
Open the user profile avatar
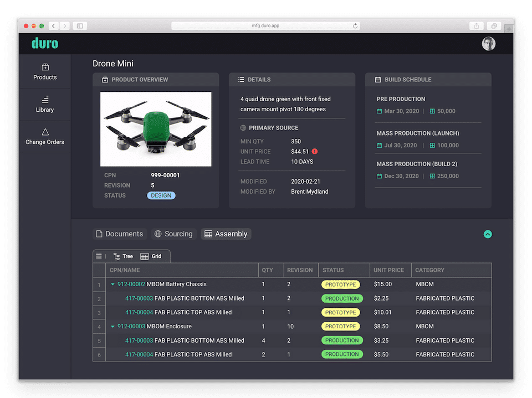489,44
